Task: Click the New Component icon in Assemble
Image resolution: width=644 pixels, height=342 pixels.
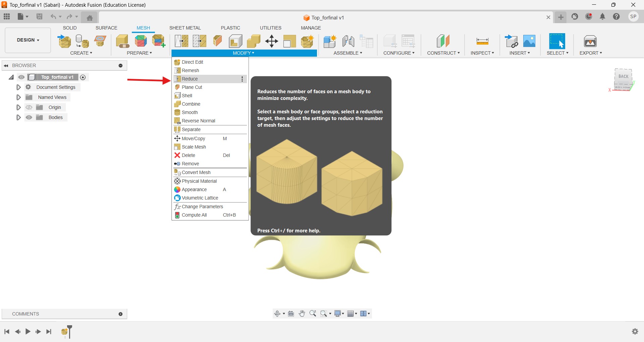Action: [330, 41]
